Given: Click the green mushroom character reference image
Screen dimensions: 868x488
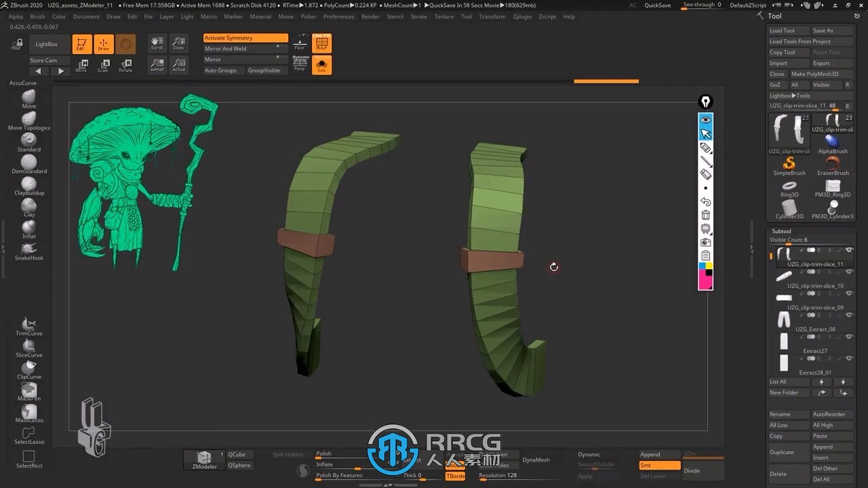Looking at the screenshot, I should pyautogui.click(x=142, y=183).
